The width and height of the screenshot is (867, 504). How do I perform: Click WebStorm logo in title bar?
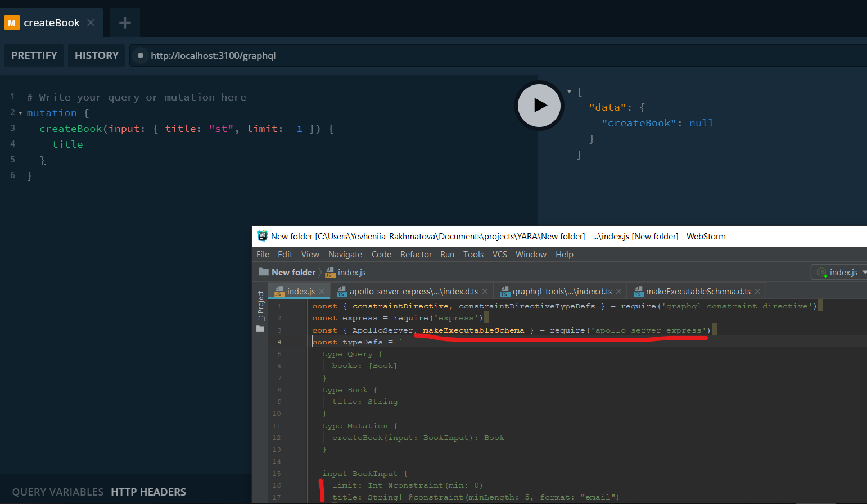[x=262, y=236]
